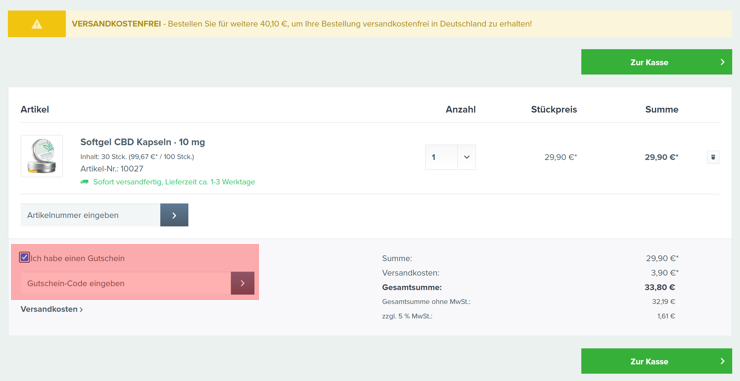The height and width of the screenshot is (381, 740).
Task: Click the green delivery truck icon
Action: point(84,182)
